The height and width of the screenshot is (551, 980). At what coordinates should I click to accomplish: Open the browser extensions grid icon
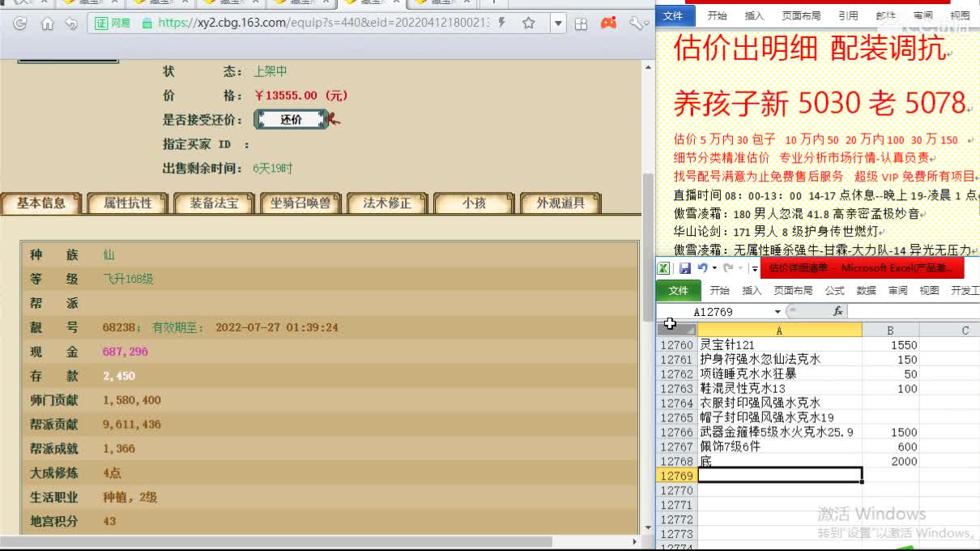coord(581,23)
